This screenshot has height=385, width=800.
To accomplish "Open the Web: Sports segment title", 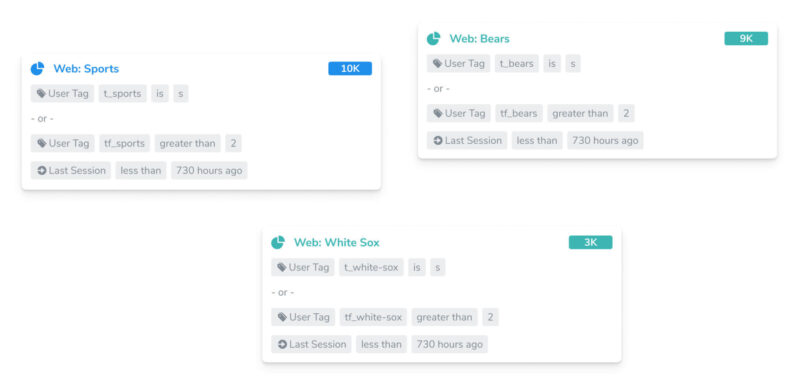I will click(x=86, y=68).
